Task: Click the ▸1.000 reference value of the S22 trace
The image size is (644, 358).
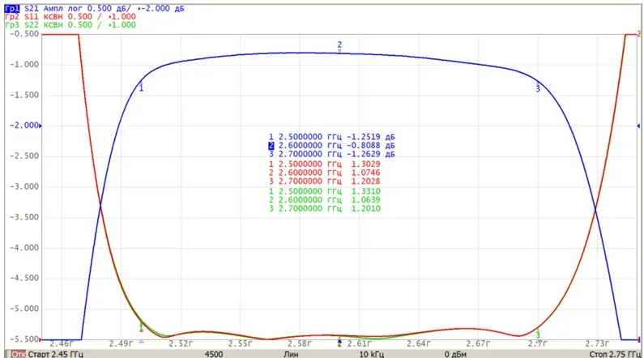Action: click(x=122, y=25)
